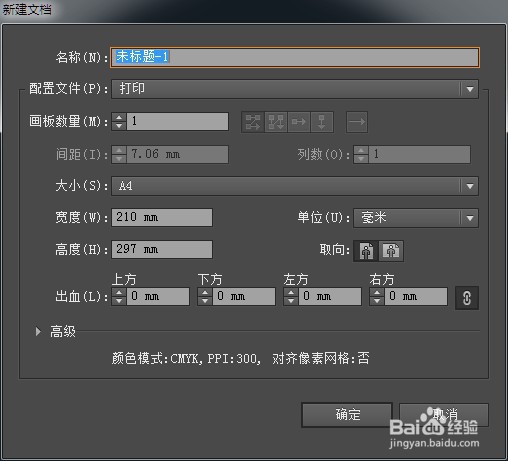This screenshot has width=508, height=461.
Task: Increase 左方 bleed with up arrow
Action: [291, 293]
